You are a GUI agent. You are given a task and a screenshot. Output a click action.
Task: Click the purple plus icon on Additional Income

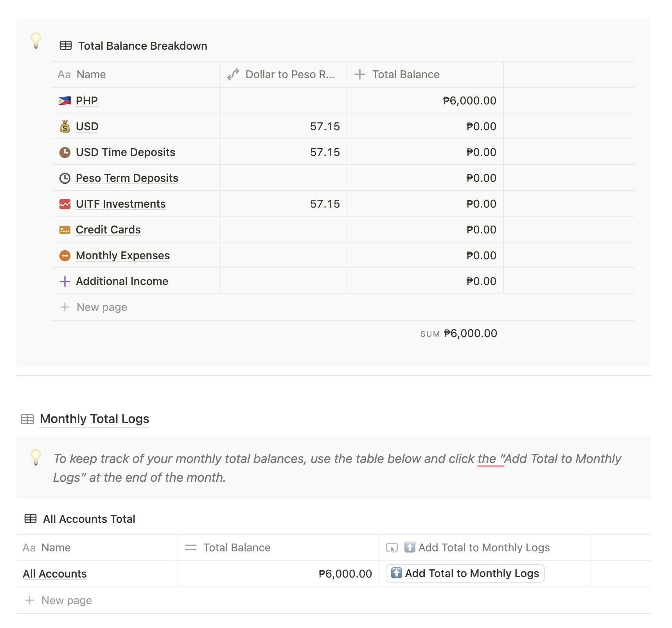65,281
